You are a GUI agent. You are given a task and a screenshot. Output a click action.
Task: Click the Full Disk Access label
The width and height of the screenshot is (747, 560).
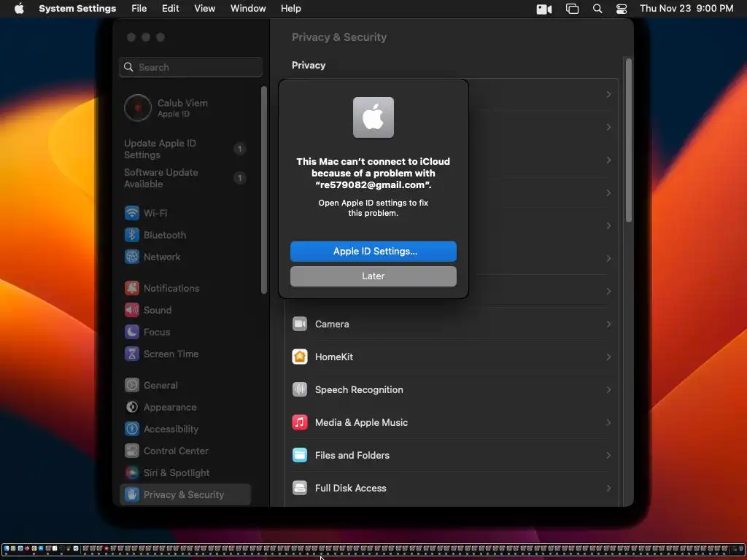[x=351, y=488]
